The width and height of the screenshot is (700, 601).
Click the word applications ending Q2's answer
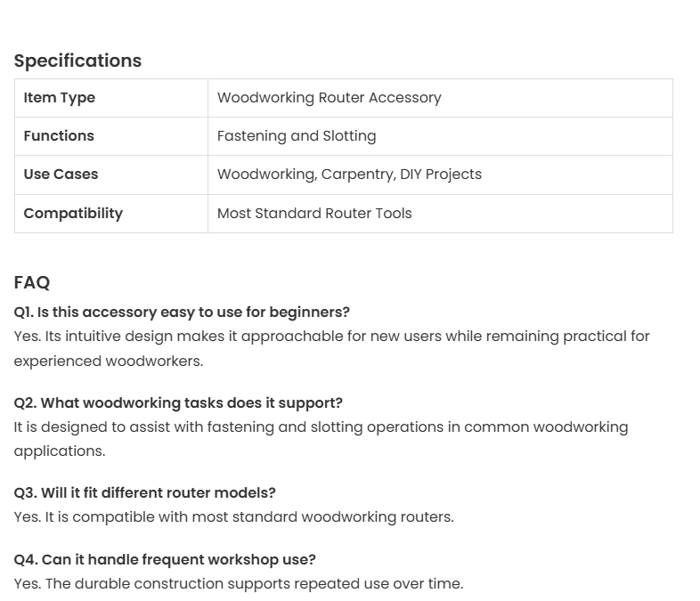point(59,451)
